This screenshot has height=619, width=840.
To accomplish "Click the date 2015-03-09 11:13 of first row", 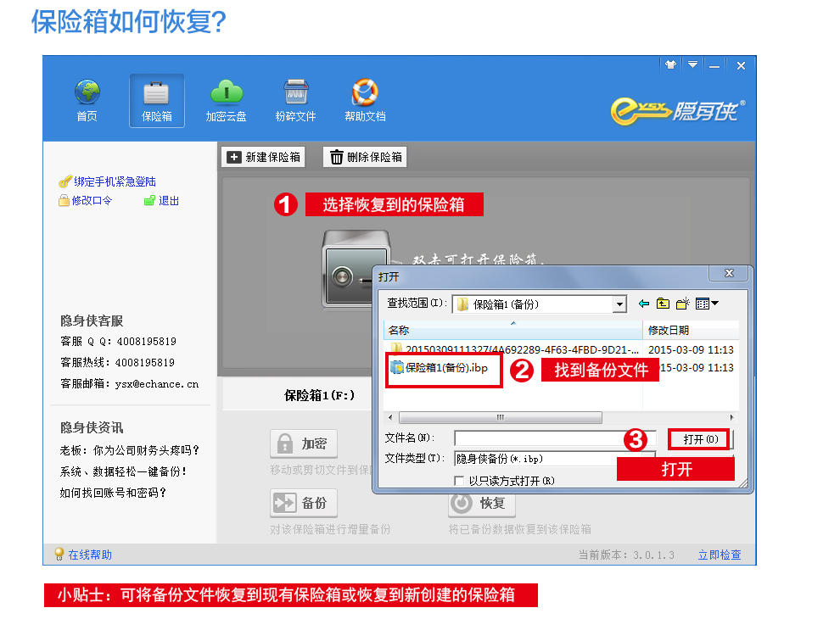I will coord(691,349).
